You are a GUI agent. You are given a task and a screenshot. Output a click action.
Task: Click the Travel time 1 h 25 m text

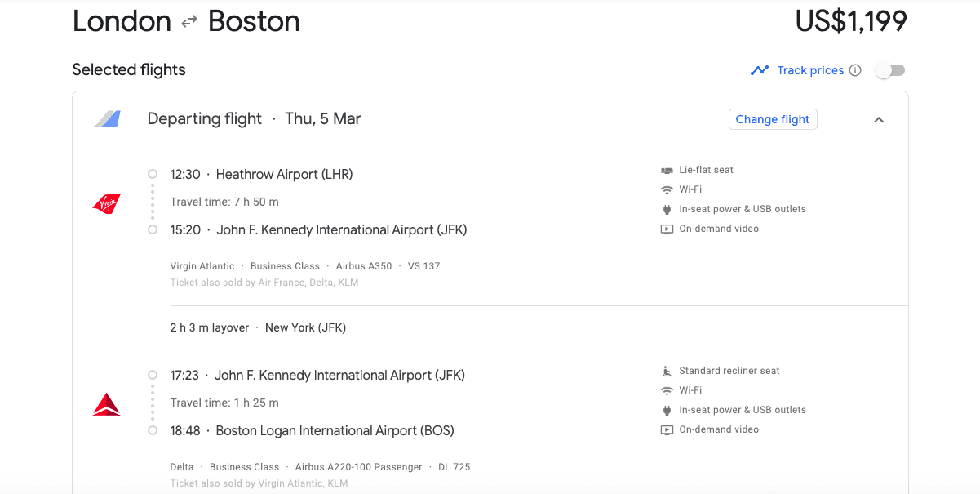click(224, 403)
